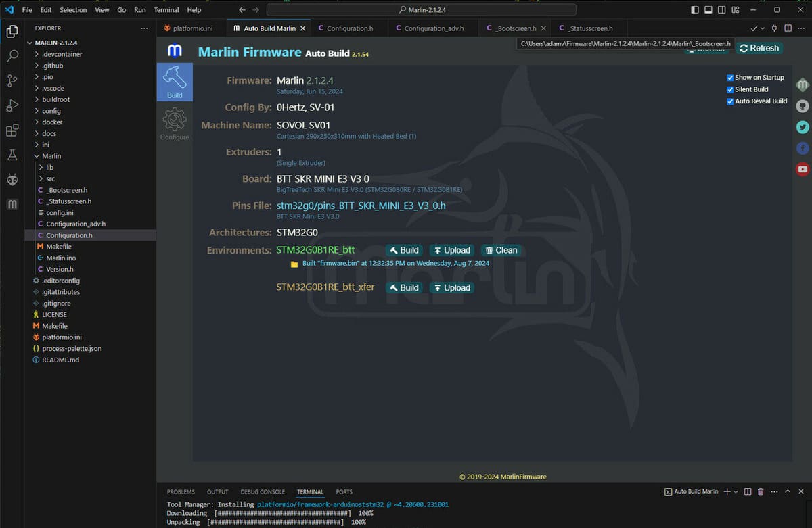Disable Show on Startup checkbox
Image resolution: width=812 pixels, height=528 pixels.
730,78
